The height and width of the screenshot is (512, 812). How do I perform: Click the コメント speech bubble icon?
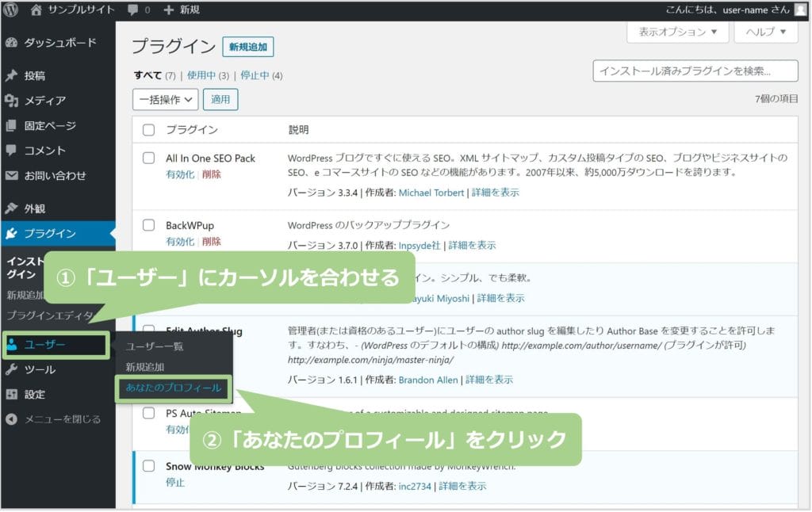pyautogui.click(x=11, y=151)
